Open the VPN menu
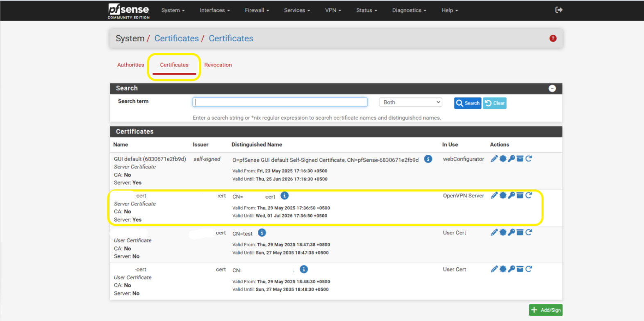This screenshot has height=321, width=644. pyautogui.click(x=332, y=10)
